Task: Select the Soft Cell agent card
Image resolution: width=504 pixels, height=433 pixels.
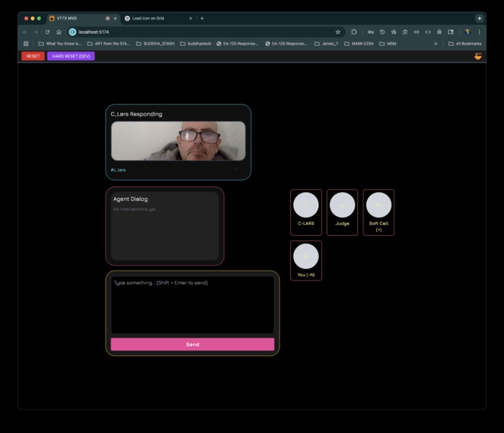Action: tap(379, 212)
